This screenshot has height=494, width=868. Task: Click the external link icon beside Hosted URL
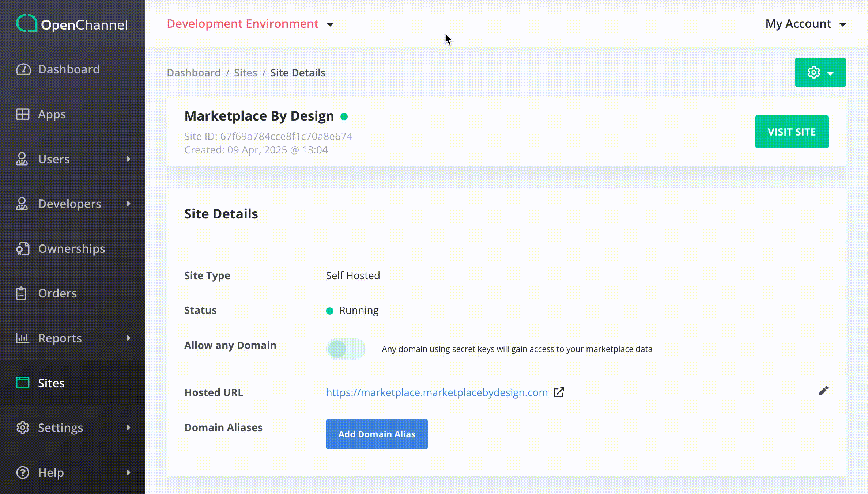tap(559, 392)
